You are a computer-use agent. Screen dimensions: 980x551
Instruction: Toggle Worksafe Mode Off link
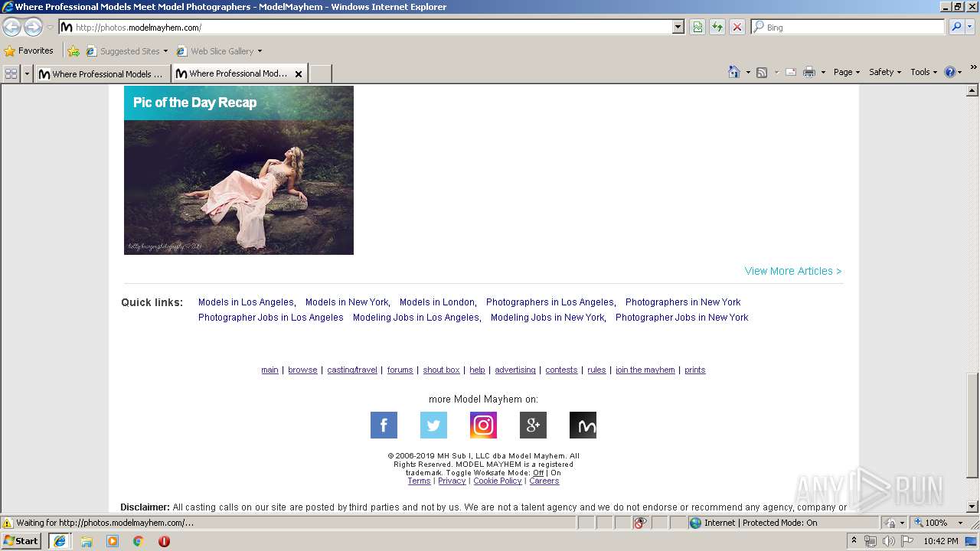tap(538, 473)
